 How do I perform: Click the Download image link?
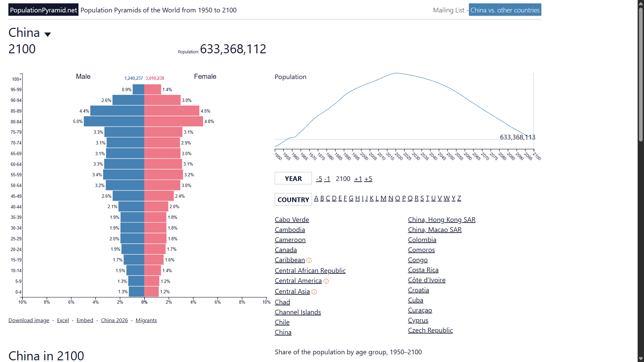coord(29,320)
